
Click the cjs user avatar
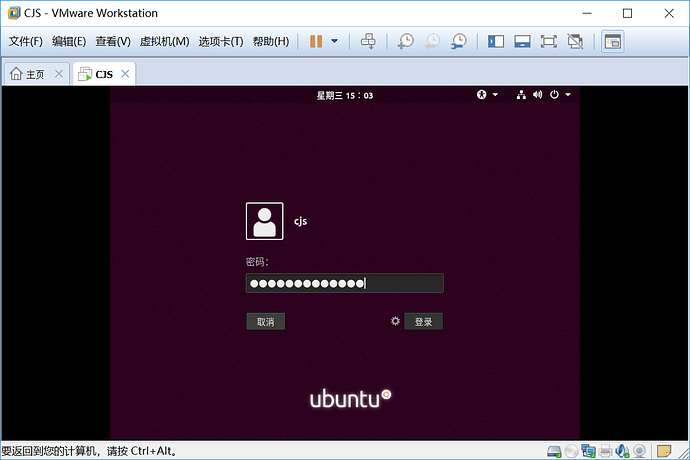point(264,221)
